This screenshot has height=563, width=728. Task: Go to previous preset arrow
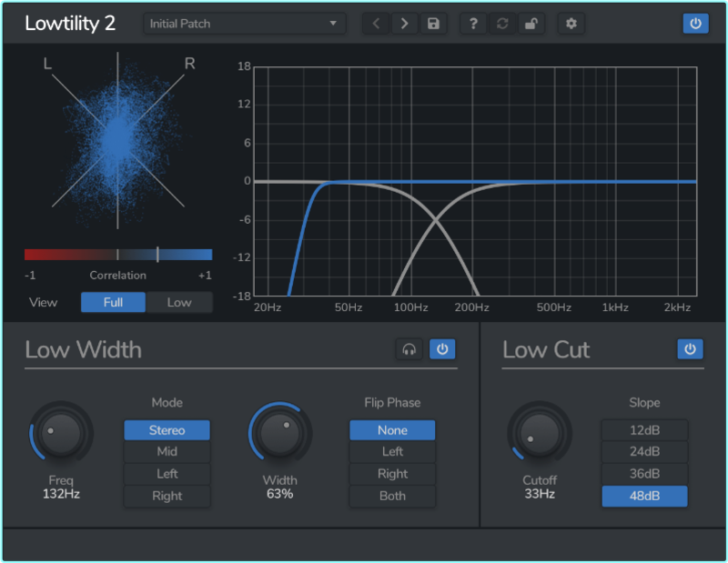point(376,24)
